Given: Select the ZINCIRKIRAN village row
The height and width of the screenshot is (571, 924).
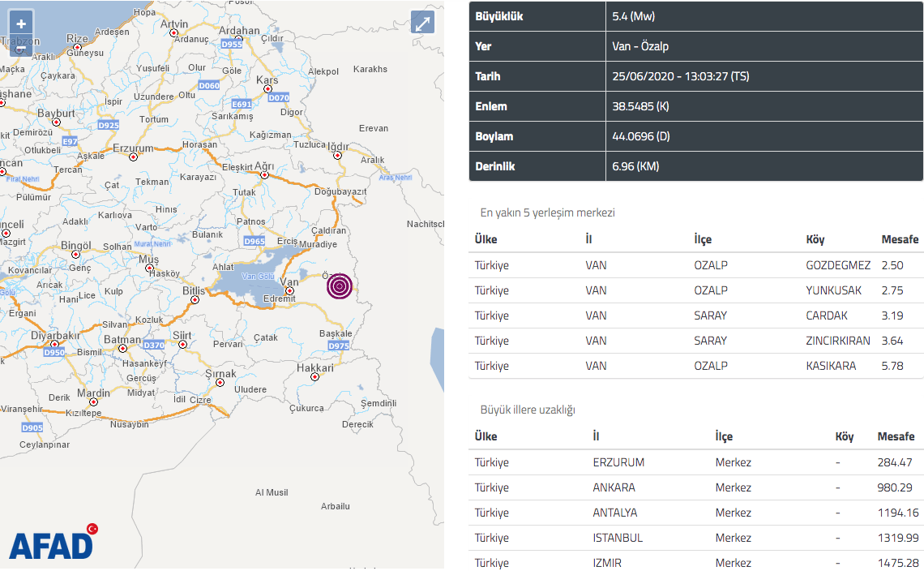Looking at the screenshot, I should pos(696,341).
